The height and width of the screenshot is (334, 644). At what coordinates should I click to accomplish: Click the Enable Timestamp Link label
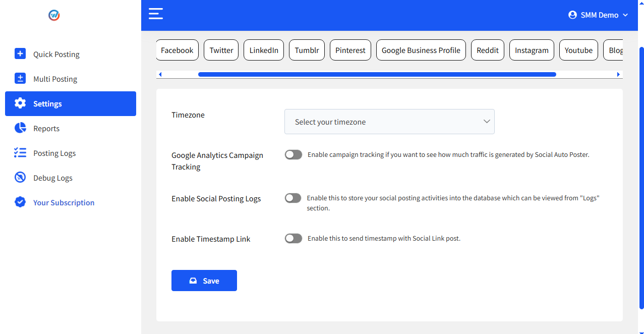pos(211,239)
